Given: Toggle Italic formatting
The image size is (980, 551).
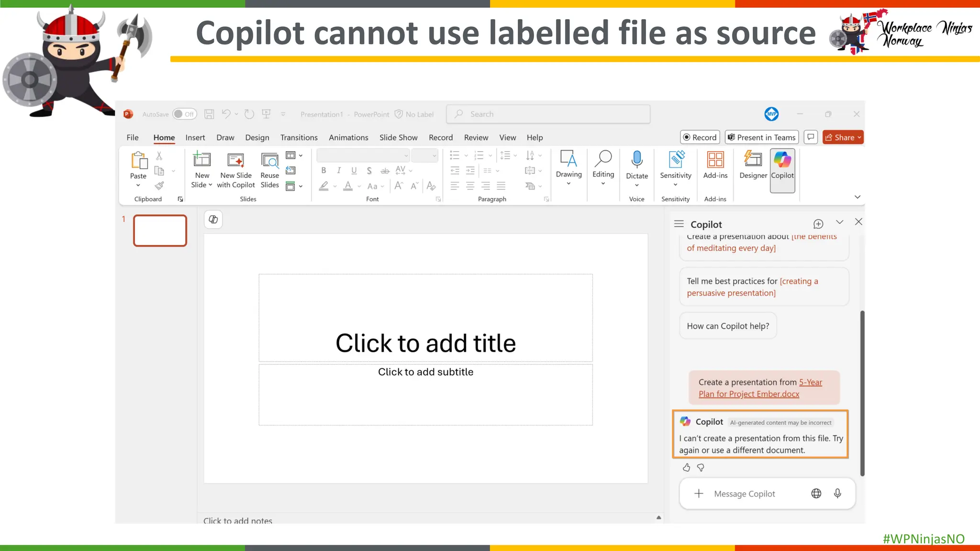Looking at the screenshot, I should 339,170.
